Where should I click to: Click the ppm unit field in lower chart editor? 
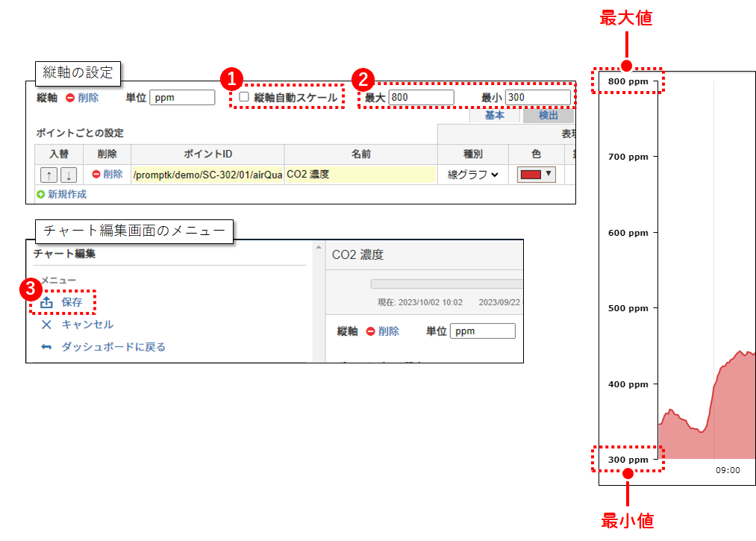(x=483, y=331)
